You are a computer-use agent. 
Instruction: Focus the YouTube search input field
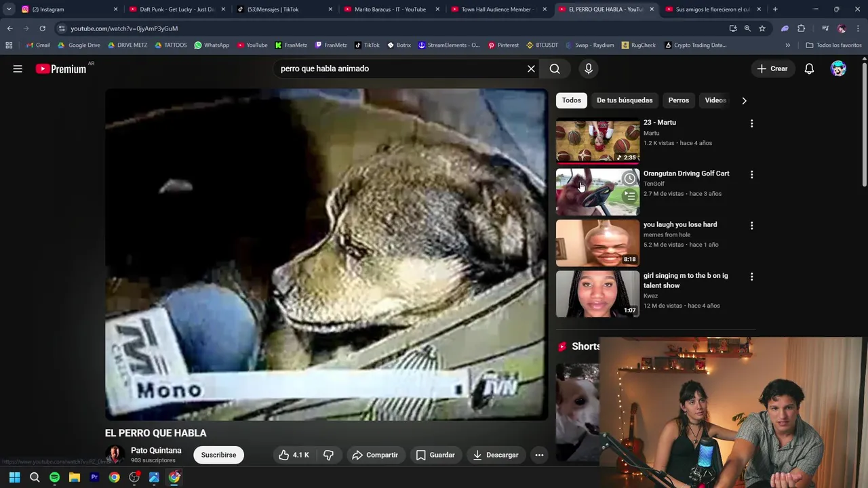(x=400, y=68)
